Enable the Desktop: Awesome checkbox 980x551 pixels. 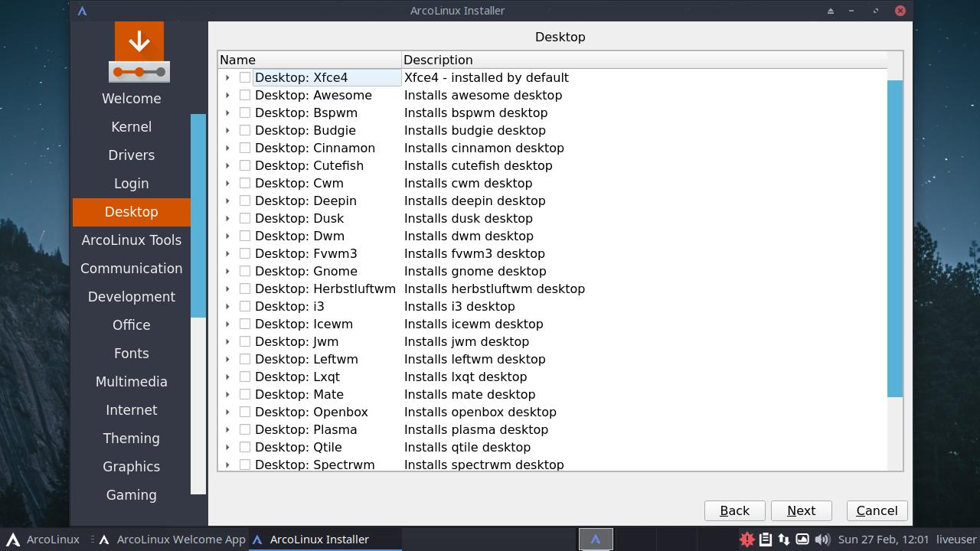click(x=245, y=95)
